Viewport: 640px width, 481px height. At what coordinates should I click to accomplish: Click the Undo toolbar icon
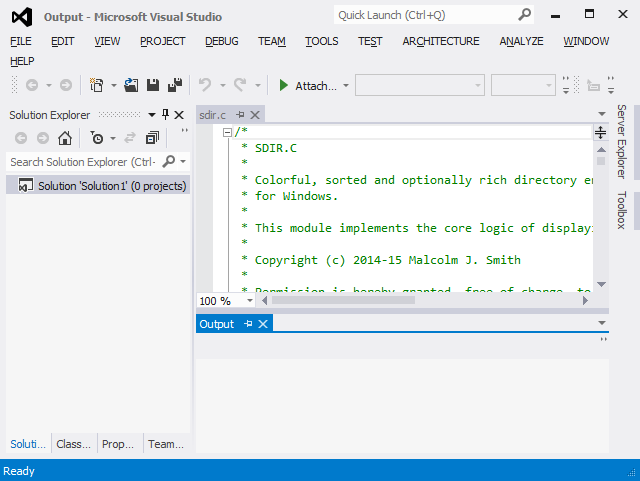click(x=205, y=85)
